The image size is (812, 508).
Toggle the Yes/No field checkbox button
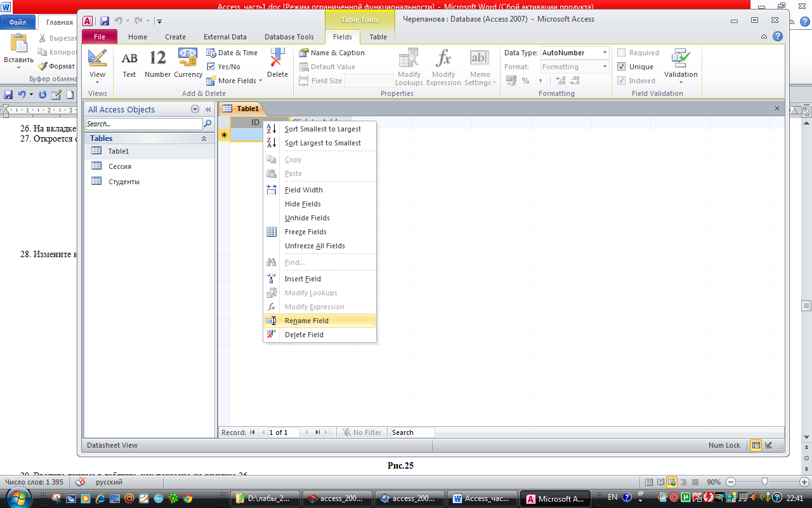pos(224,67)
